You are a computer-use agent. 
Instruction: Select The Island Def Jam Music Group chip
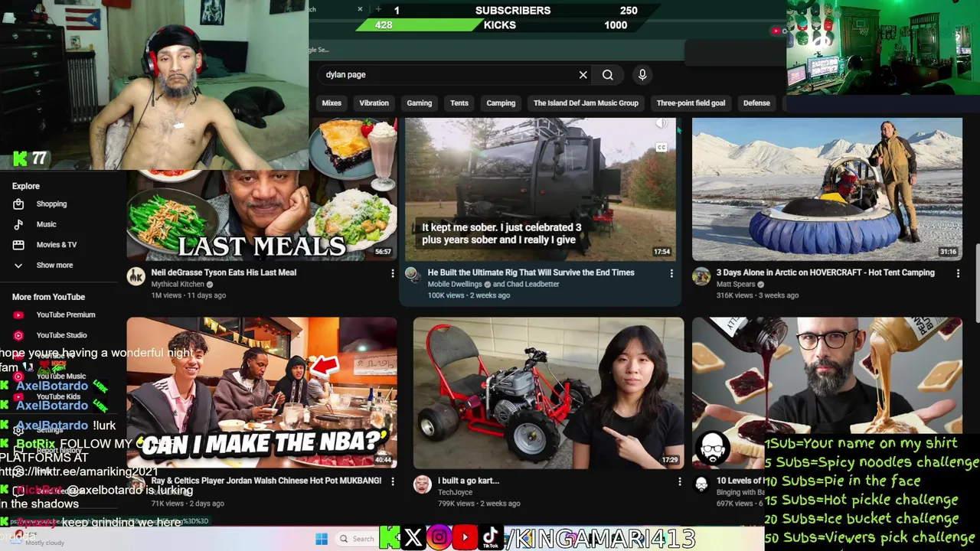[586, 103]
